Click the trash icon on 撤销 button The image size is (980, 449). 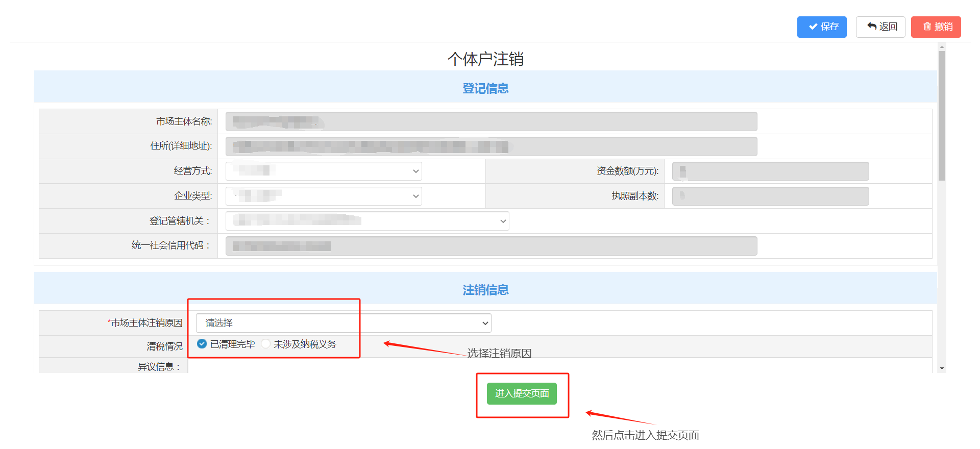[927, 27]
